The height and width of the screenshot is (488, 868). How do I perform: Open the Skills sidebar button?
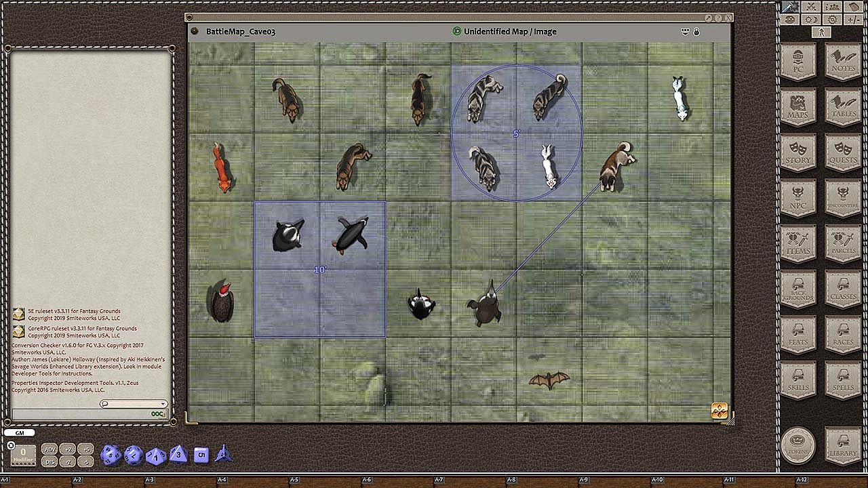798,380
